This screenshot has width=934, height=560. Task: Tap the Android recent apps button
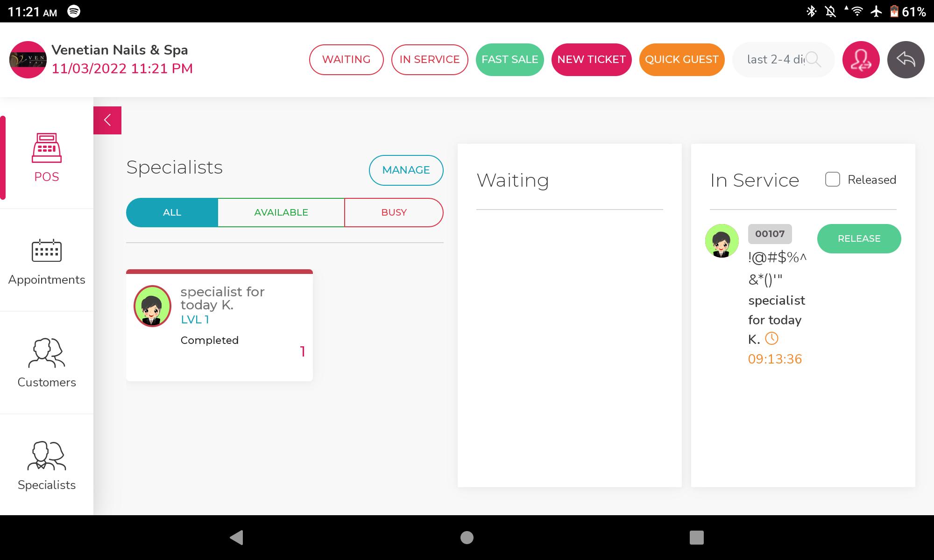(x=697, y=538)
